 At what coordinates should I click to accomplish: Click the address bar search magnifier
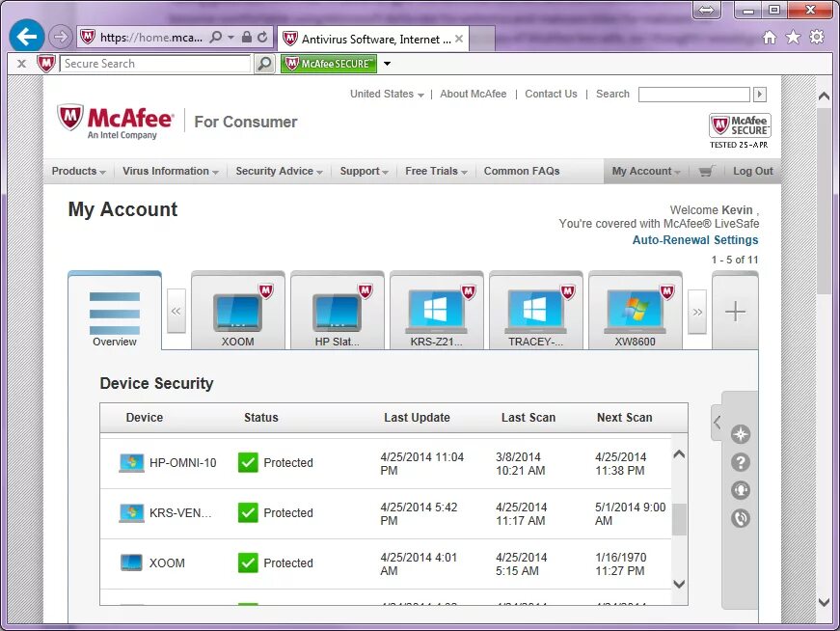(216, 37)
